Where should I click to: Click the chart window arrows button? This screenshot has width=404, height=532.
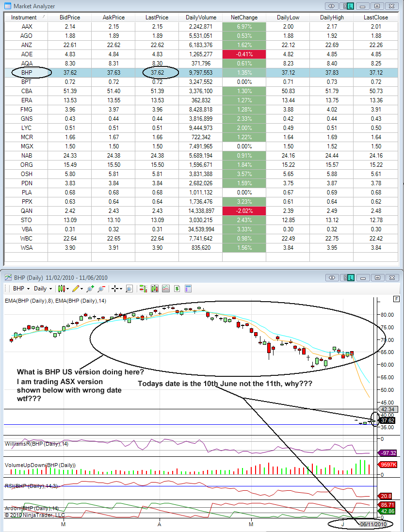[x=332, y=277]
